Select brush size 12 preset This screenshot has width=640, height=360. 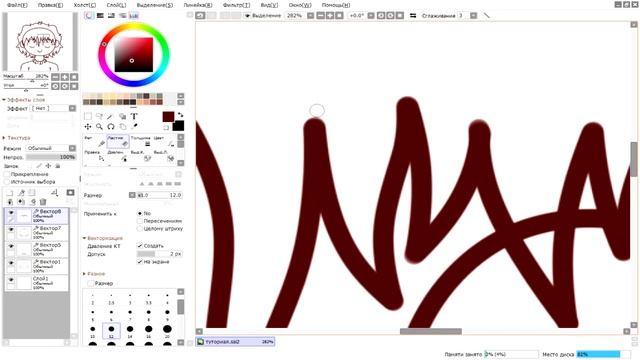pos(111,331)
